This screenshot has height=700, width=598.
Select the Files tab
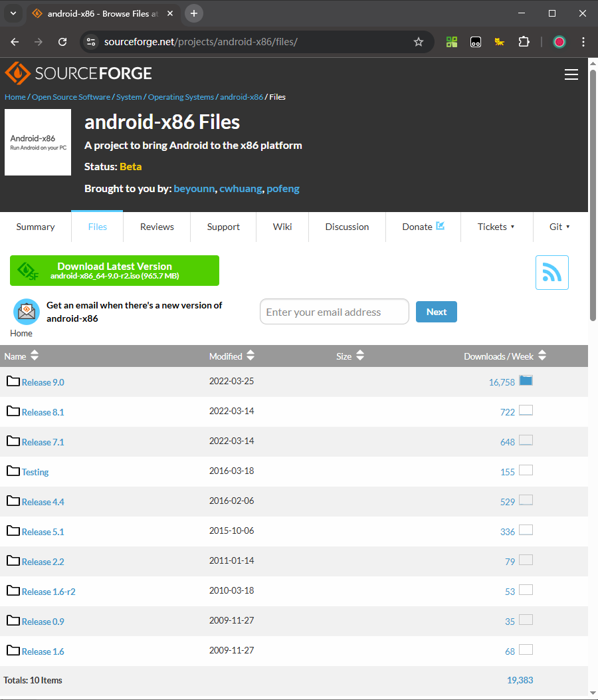tap(97, 227)
